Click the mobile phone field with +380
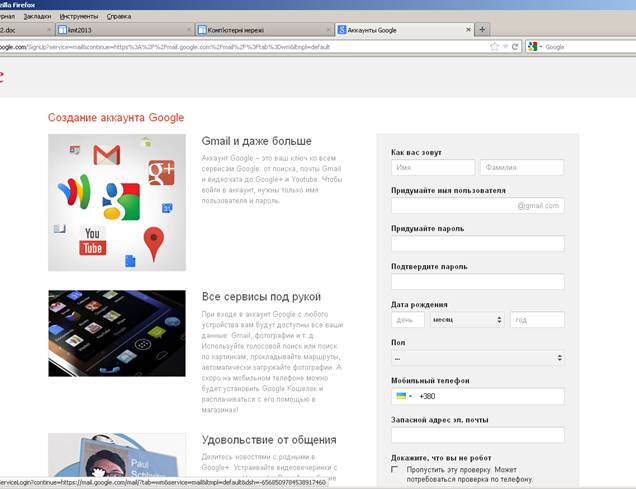 (x=477, y=396)
